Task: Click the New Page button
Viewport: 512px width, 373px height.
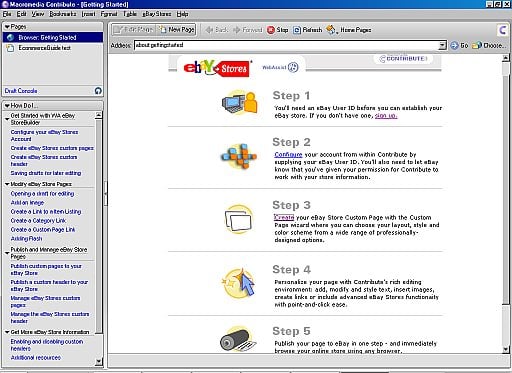Action: click(176, 30)
